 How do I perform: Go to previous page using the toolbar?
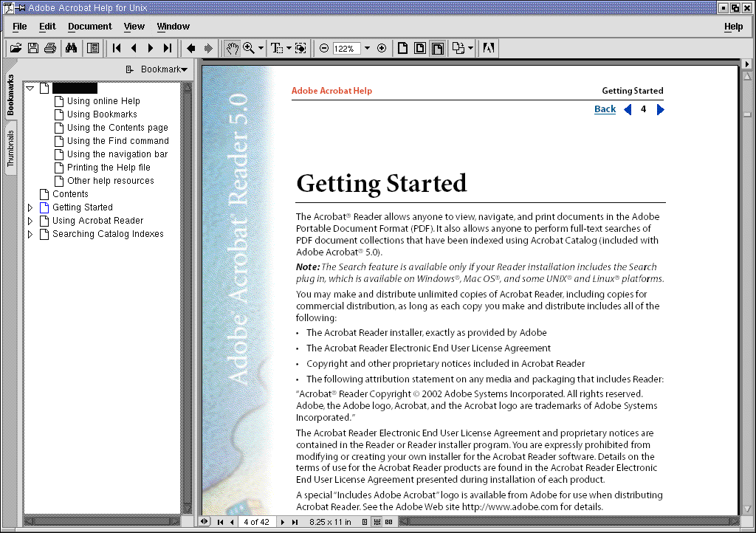point(134,48)
